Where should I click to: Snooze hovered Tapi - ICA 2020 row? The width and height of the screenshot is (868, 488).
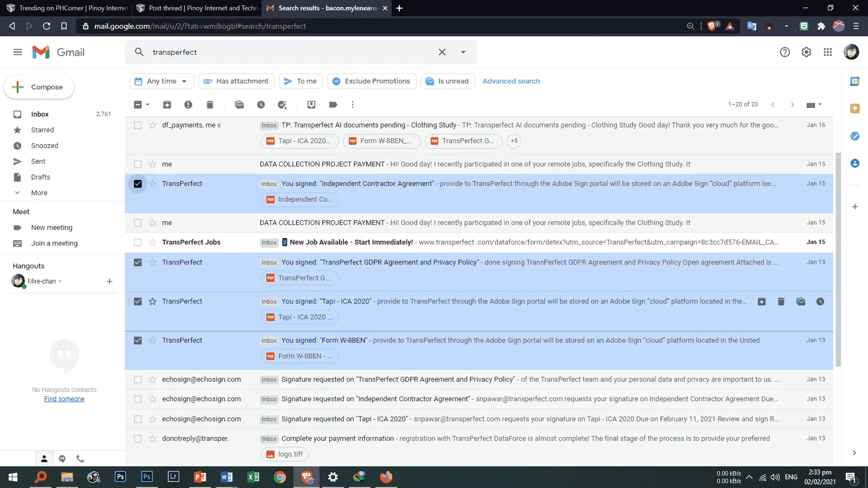coord(820,301)
